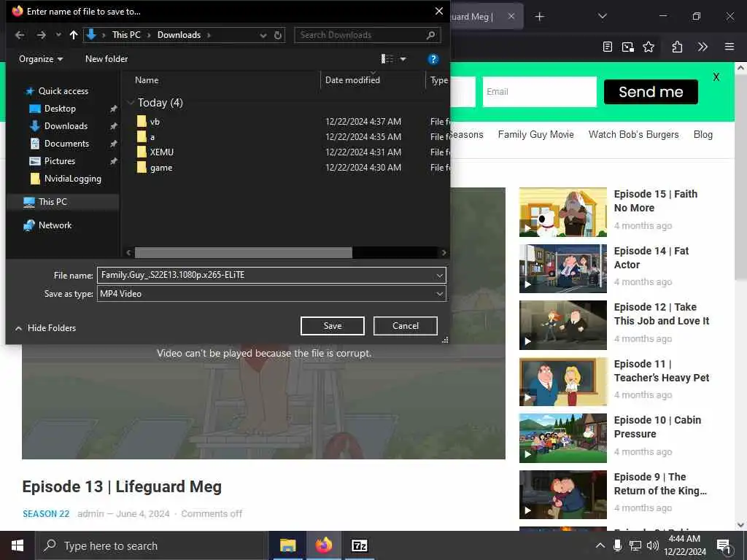Click the Save button
The height and width of the screenshot is (560, 747).
(333, 326)
